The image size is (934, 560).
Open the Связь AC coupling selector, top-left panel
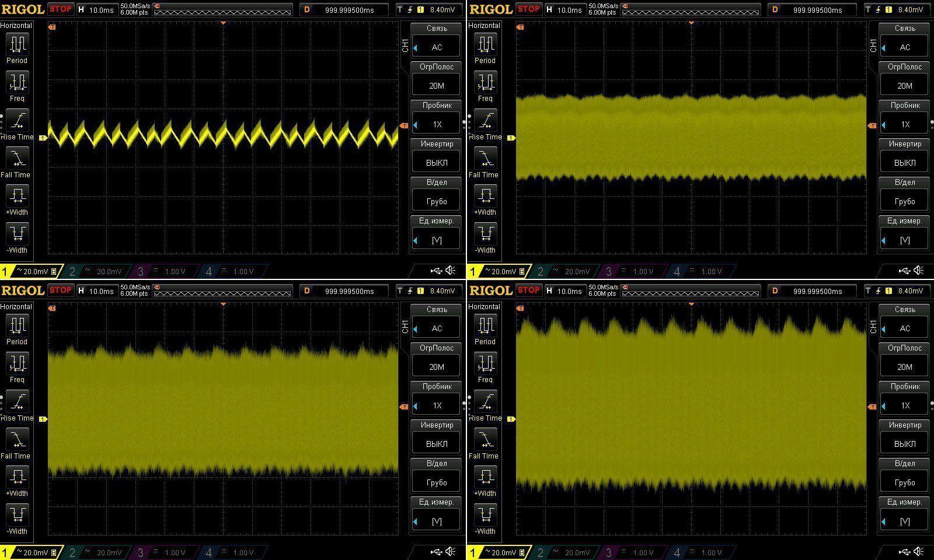click(437, 47)
